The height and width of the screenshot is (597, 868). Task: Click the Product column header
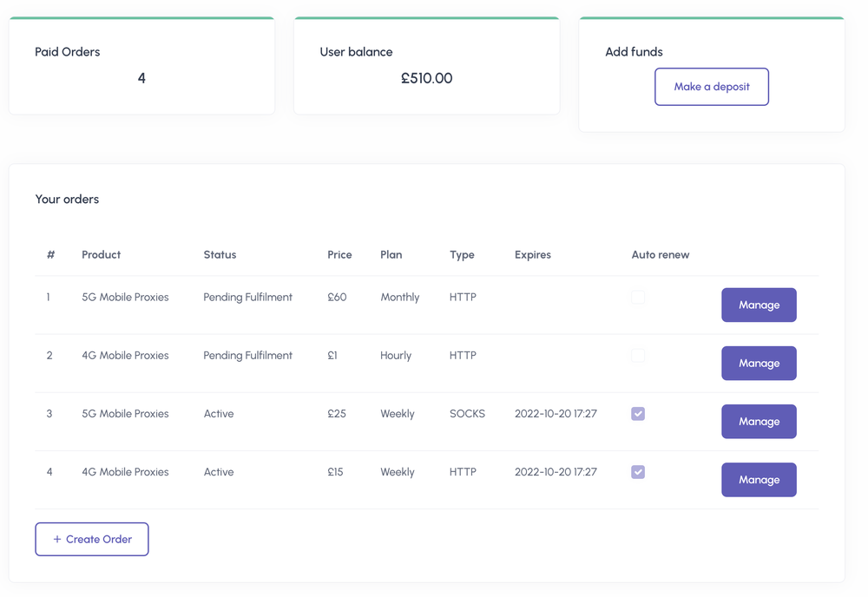(x=101, y=254)
